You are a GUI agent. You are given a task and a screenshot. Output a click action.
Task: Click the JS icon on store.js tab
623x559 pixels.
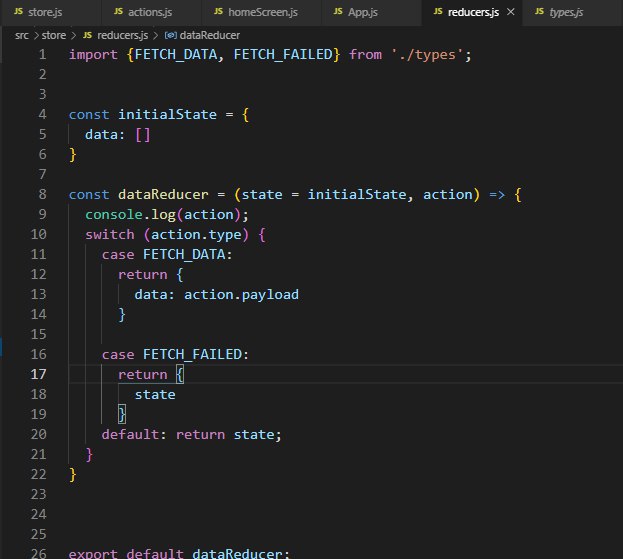point(18,12)
